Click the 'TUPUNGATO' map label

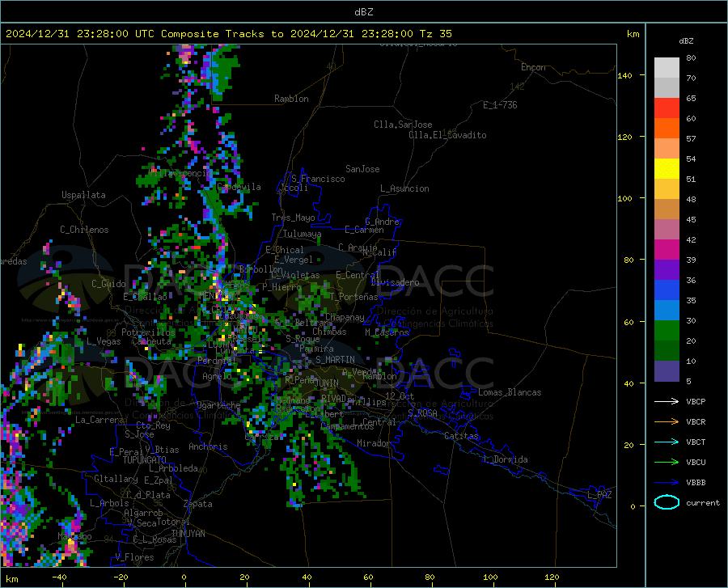pyautogui.click(x=145, y=460)
